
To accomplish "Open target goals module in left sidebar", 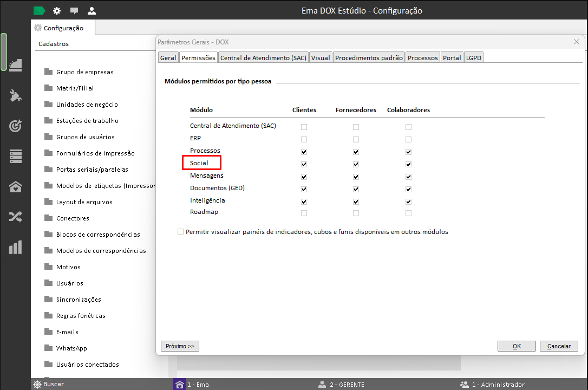I will click(x=15, y=126).
